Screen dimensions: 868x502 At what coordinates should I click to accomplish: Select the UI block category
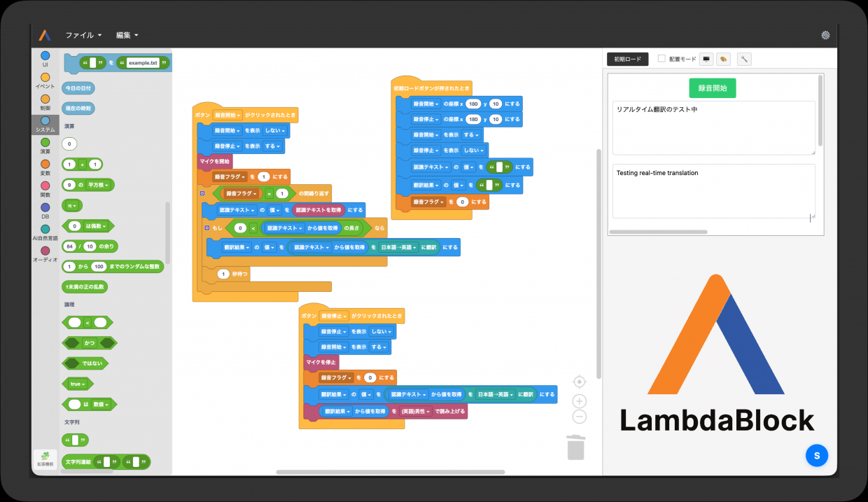[45, 59]
